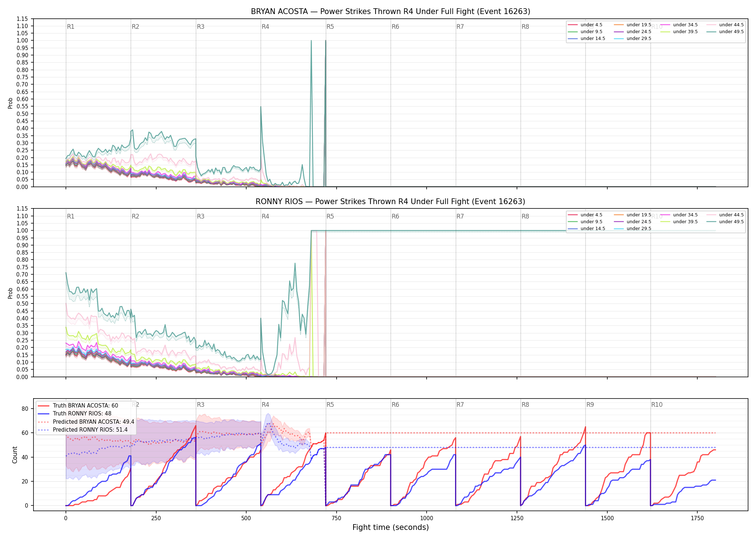Click the Count axis tick label 80

point(25,409)
